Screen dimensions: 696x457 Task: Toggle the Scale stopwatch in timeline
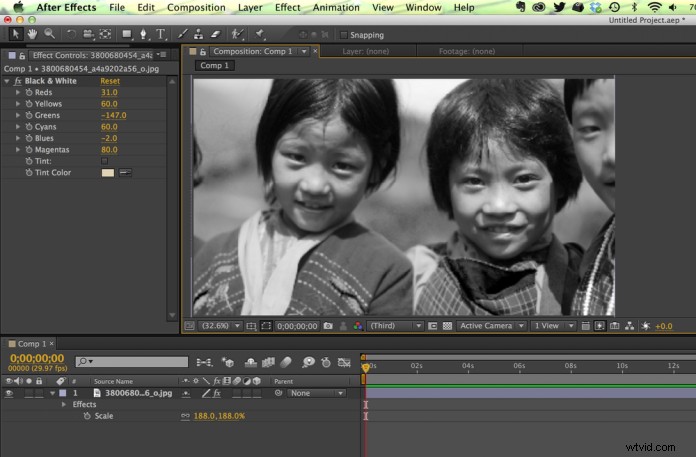point(87,416)
